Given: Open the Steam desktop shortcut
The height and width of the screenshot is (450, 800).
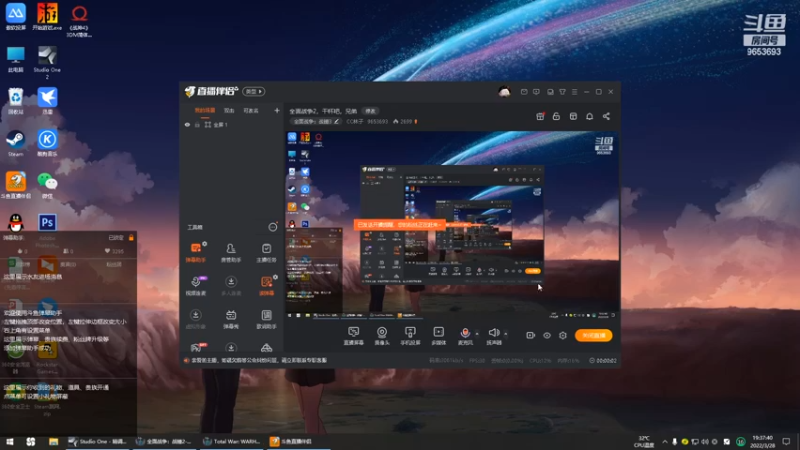Looking at the screenshot, I should [x=15, y=143].
